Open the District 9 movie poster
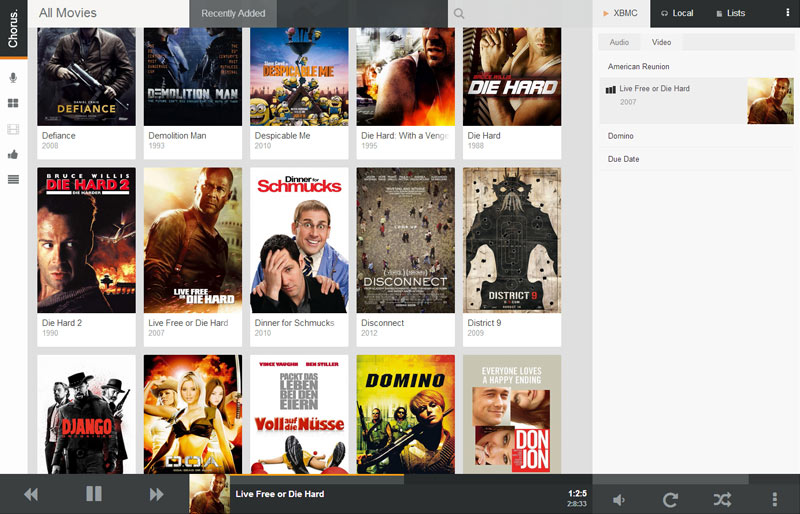800x514 pixels. (x=512, y=240)
